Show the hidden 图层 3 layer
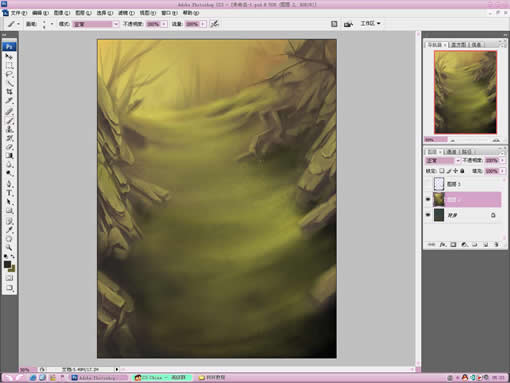The image size is (510, 383). pos(428,184)
